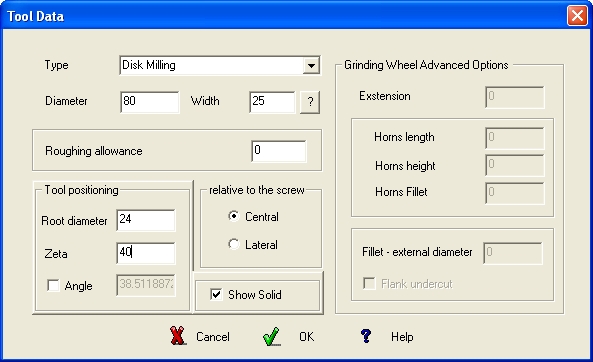The width and height of the screenshot is (593, 362).
Task: Click the red X Cancel icon
Action: click(177, 336)
